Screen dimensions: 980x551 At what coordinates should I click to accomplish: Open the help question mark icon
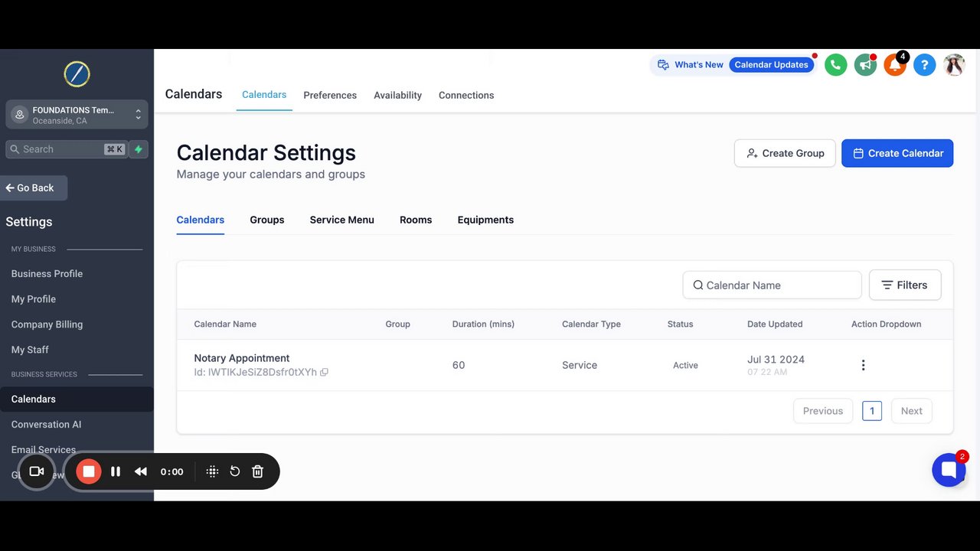click(924, 65)
